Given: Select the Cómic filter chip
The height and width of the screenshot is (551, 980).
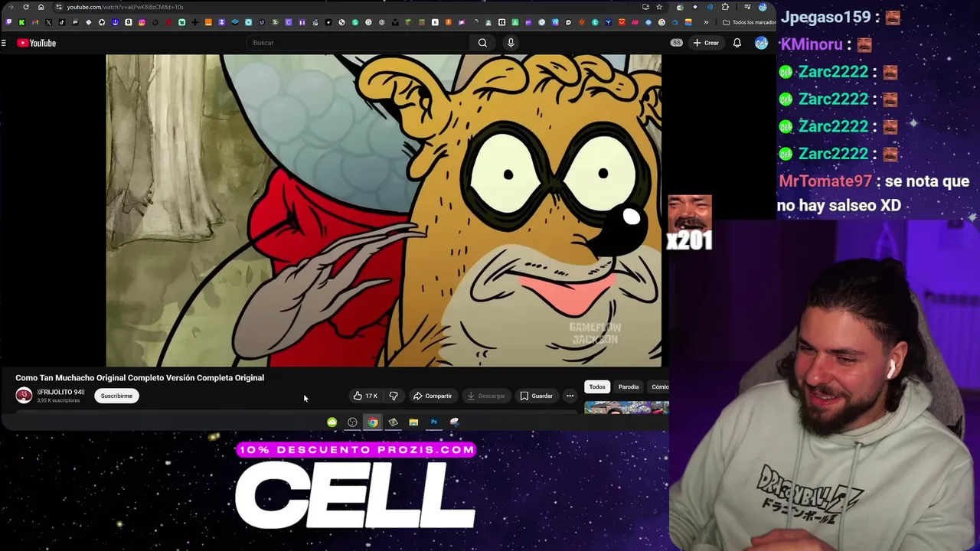Looking at the screenshot, I should pyautogui.click(x=659, y=386).
